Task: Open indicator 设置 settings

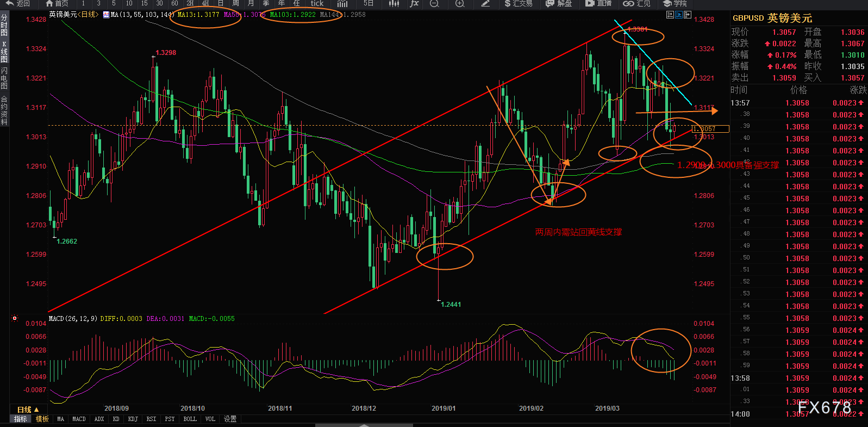Action: coord(230,419)
